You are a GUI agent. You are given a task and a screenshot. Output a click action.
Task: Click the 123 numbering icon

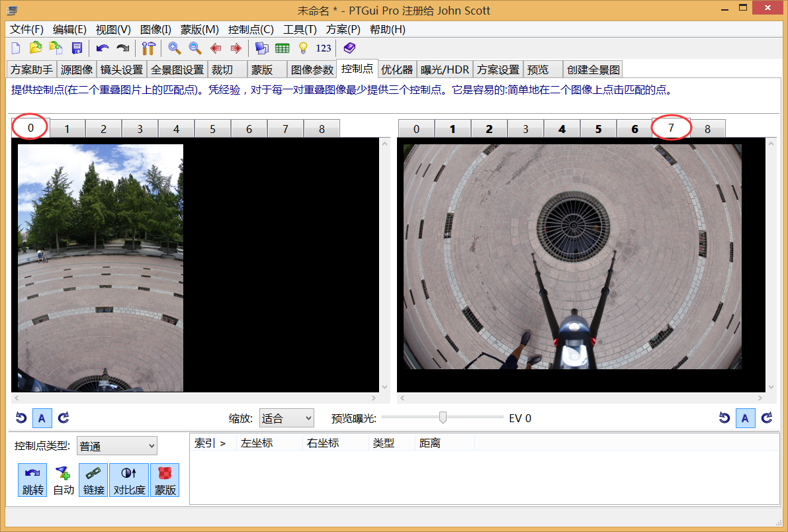(324, 48)
